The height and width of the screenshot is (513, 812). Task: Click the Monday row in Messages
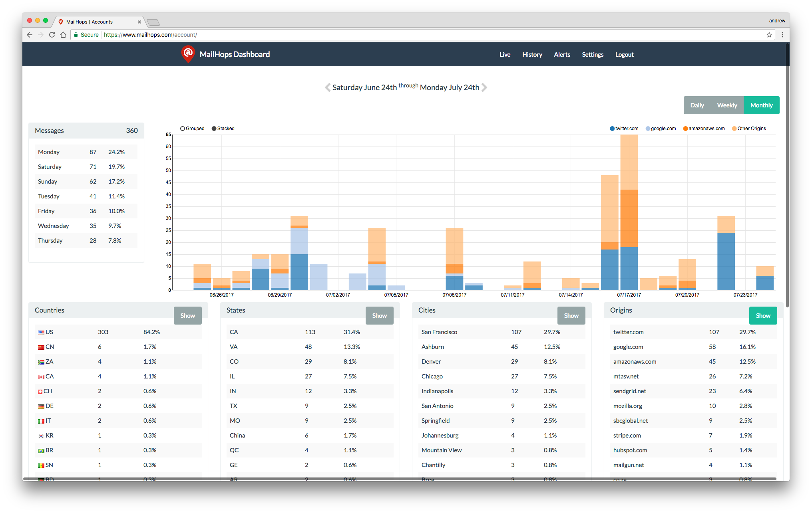pyautogui.click(x=86, y=152)
